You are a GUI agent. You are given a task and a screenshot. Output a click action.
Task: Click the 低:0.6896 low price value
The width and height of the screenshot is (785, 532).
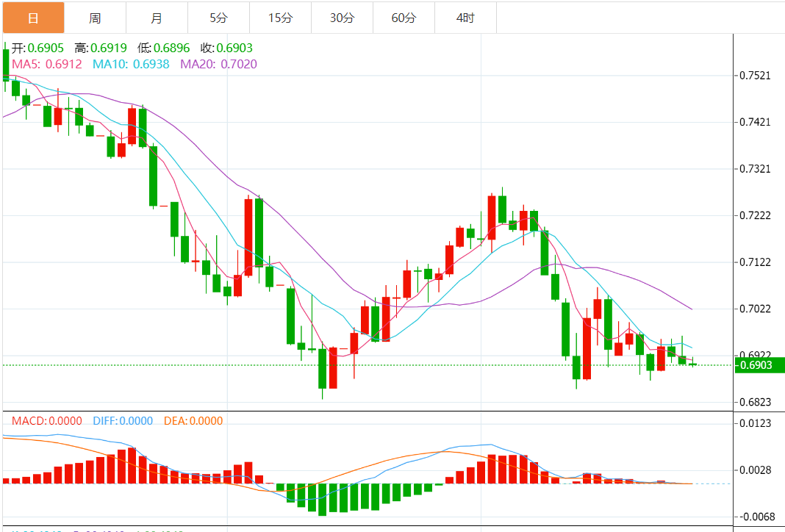164,48
